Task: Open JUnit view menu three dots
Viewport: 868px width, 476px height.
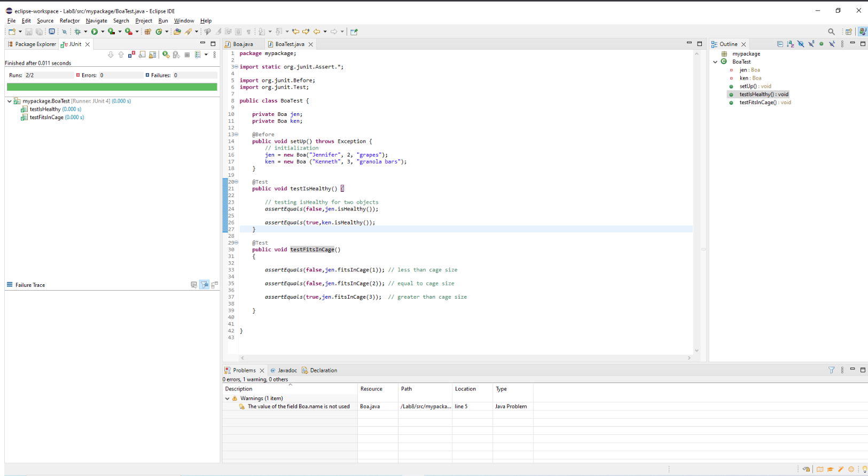Action: 214,54
